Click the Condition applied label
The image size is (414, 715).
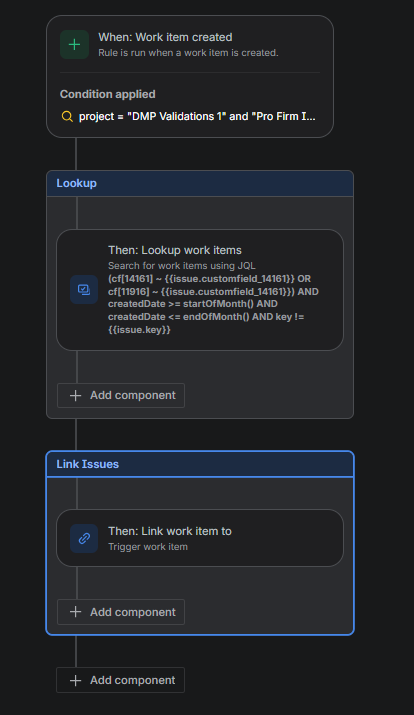108,94
